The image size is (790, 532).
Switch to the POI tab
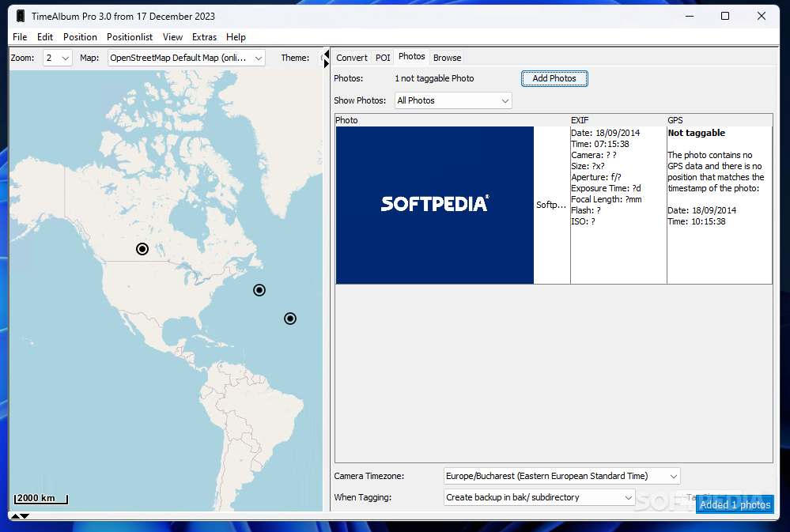(x=383, y=58)
